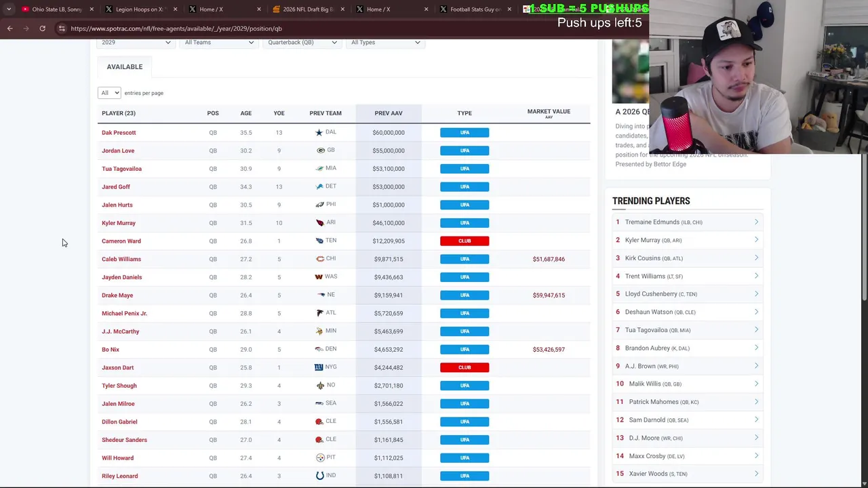Sort table by PREV TEAM column
The width and height of the screenshot is (868, 488).
click(x=325, y=113)
